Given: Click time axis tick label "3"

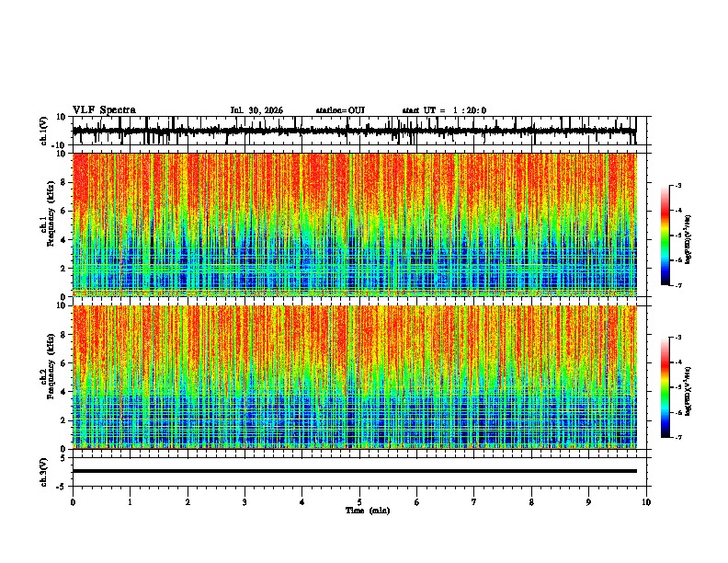Looking at the screenshot, I should [x=245, y=502].
